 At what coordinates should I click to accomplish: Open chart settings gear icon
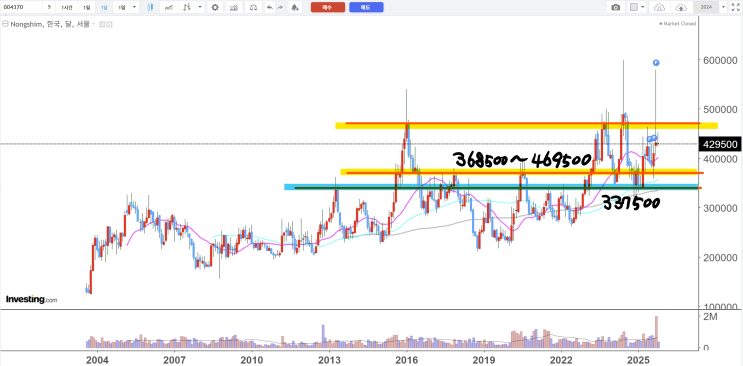tap(215, 7)
